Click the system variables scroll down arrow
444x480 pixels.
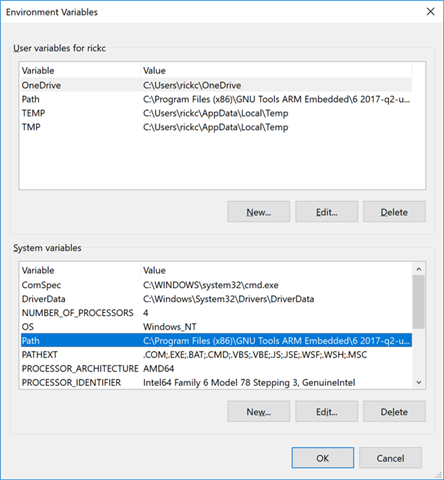pos(419,382)
